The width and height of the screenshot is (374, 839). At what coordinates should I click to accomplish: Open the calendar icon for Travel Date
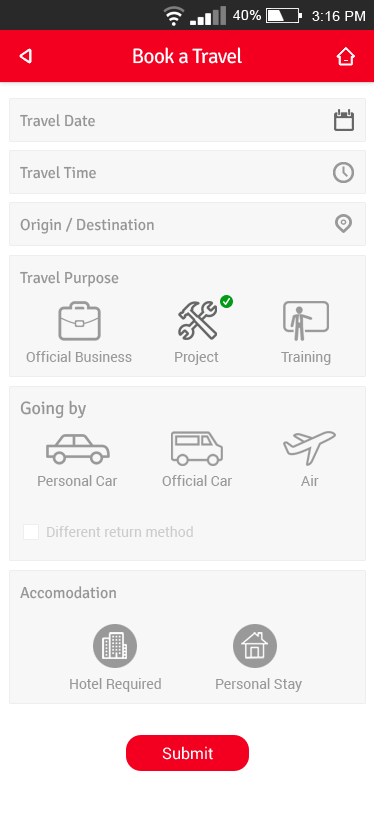[x=344, y=120]
